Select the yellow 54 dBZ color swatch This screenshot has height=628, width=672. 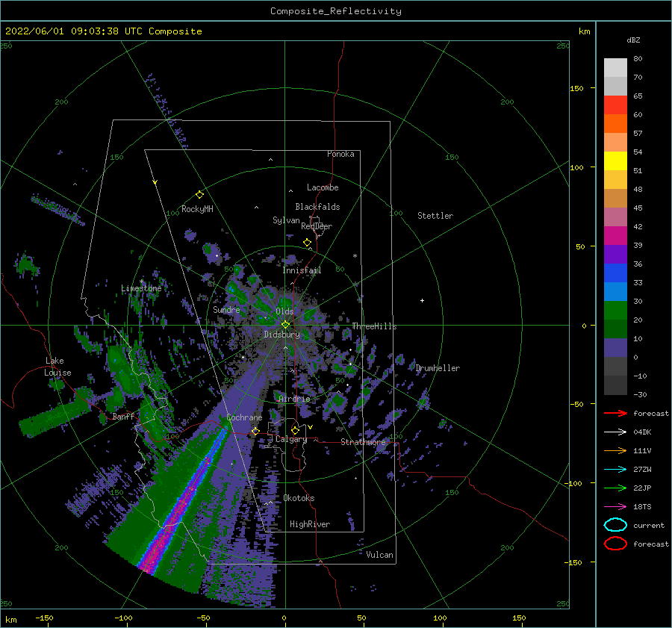click(615, 161)
